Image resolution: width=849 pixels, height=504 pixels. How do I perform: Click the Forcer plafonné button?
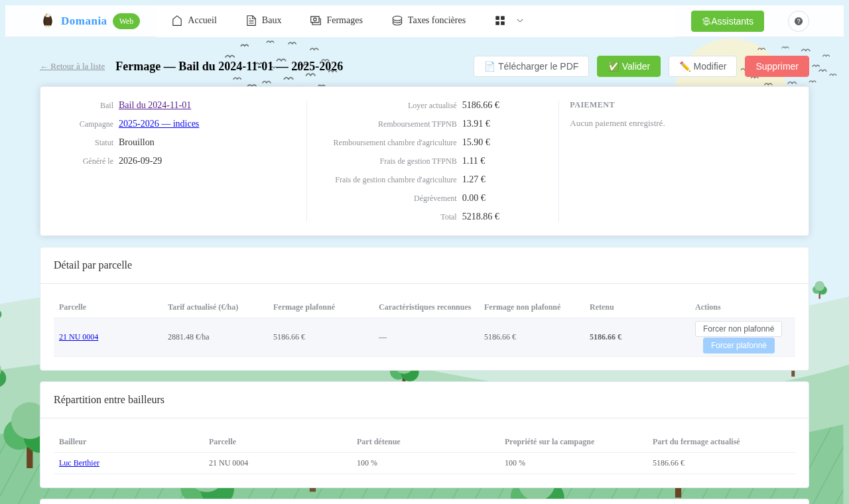739,346
